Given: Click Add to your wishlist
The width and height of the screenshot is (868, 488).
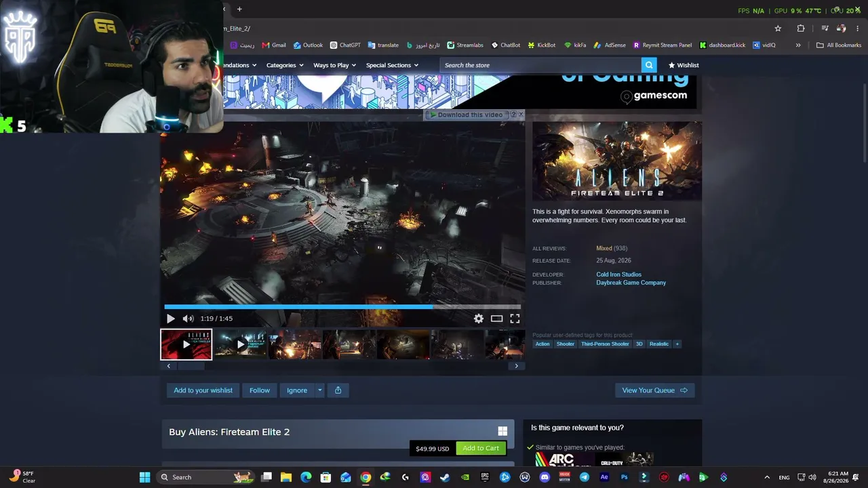Looking at the screenshot, I should (x=203, y=390).
